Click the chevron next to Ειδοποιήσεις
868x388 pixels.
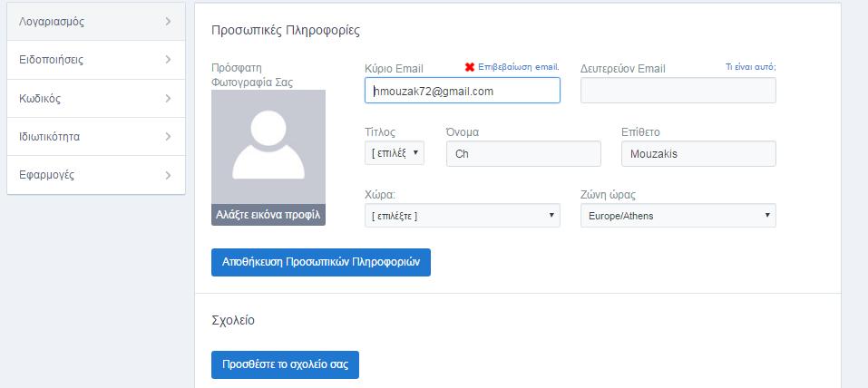(169, 60)
